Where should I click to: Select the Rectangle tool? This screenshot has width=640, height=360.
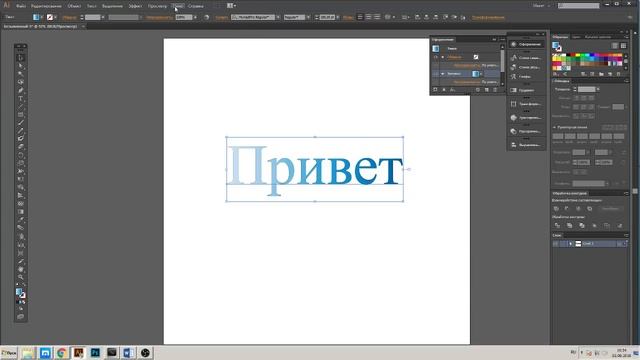point(21,115)
